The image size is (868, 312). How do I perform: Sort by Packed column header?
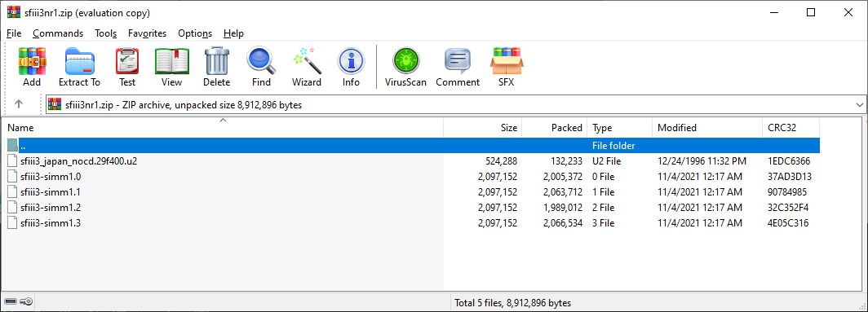click(554, 128)
